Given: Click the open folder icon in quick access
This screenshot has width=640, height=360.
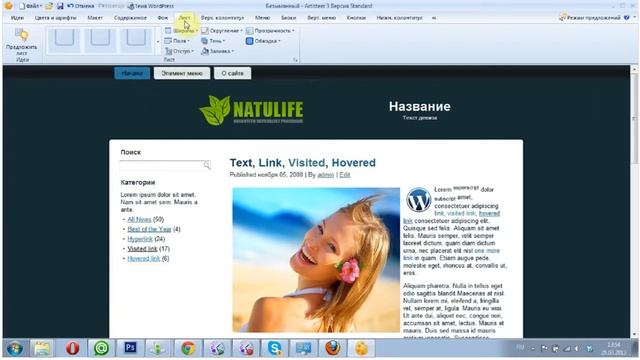Looking at the screenshot, I should pyautogui.click(x=49, y=6).
